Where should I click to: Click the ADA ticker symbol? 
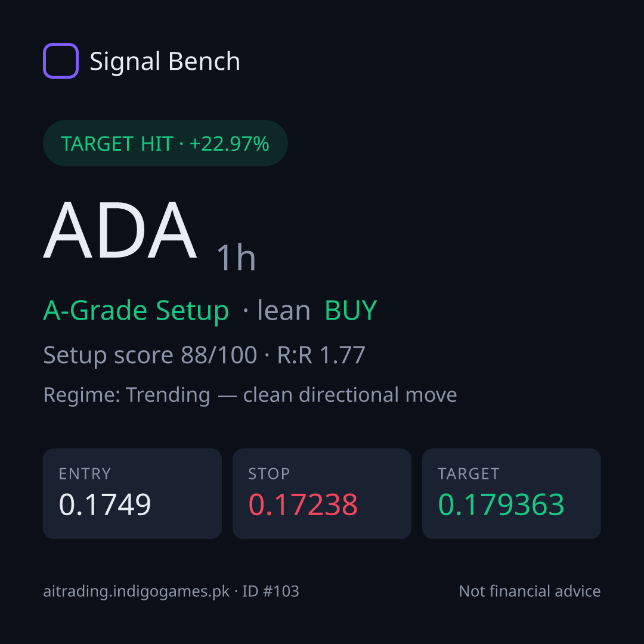coord(120,230)
